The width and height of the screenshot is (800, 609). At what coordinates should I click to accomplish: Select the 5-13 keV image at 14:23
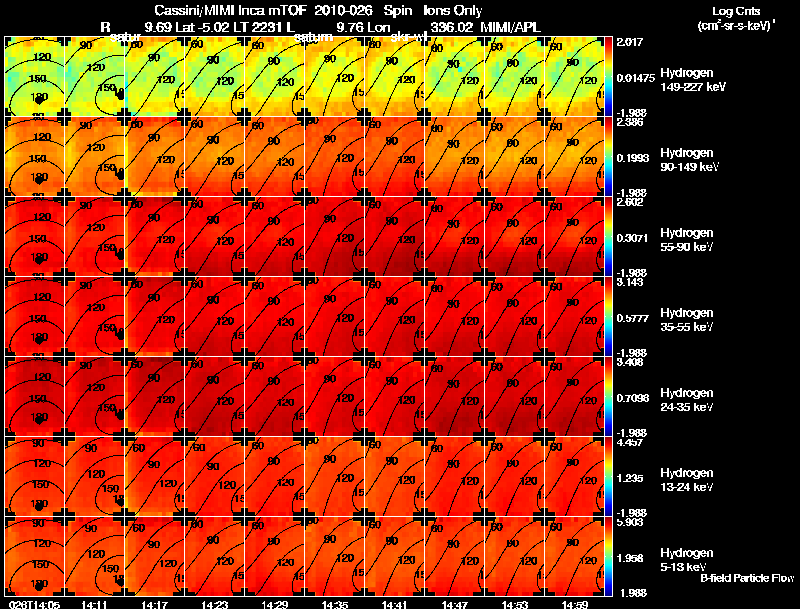(215, 557)
